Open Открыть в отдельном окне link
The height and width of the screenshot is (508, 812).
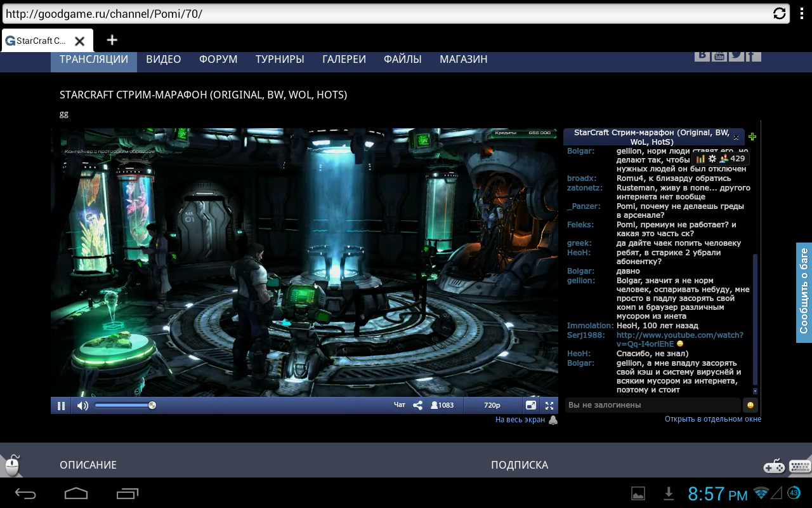[x=713, y=419]
